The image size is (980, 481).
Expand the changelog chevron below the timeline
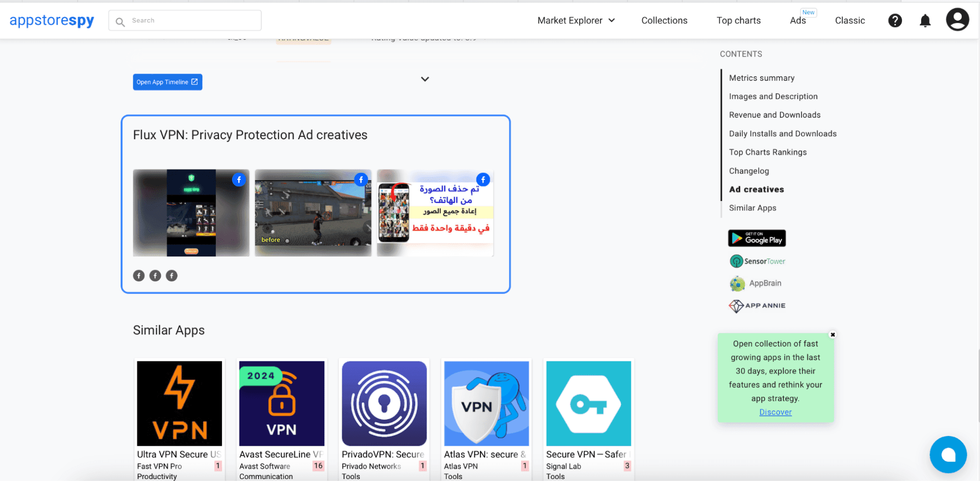point(425,79)
